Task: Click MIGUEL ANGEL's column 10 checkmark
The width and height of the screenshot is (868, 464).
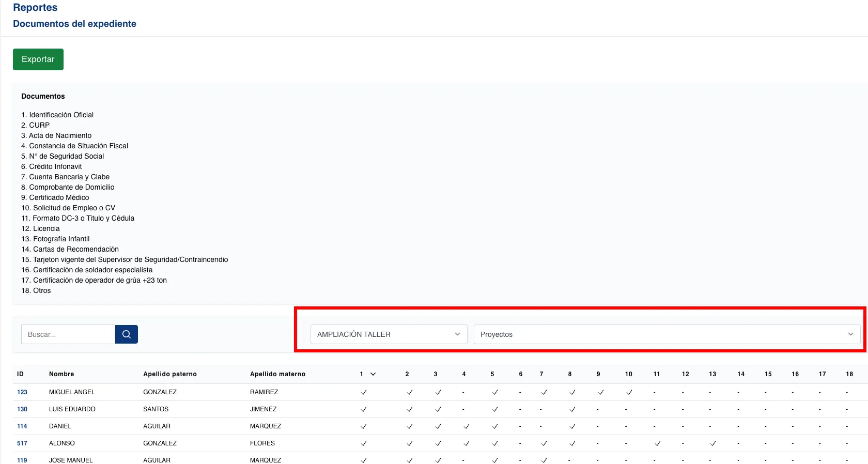Action: tap(629, 392)
